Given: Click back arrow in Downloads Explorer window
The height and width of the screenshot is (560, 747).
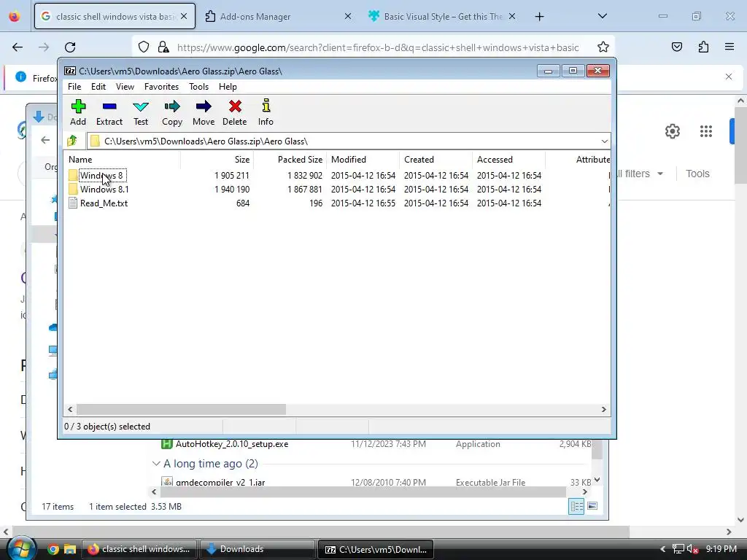Looking at the screenshot, I should click(45, 140).
